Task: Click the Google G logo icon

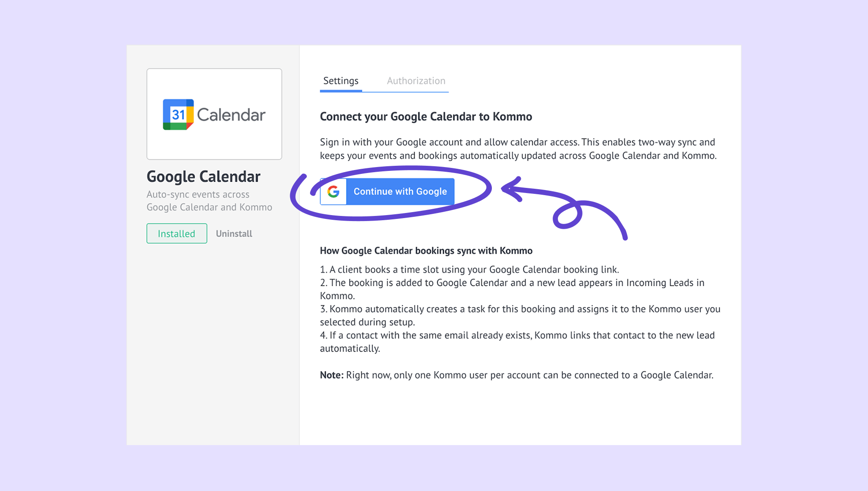Action: point(334,192)
